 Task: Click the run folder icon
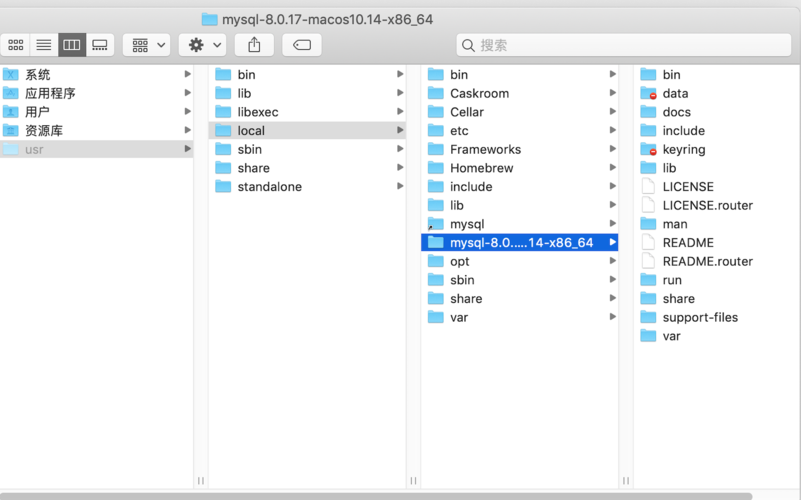pyautogui.click(x=648, y=280)
